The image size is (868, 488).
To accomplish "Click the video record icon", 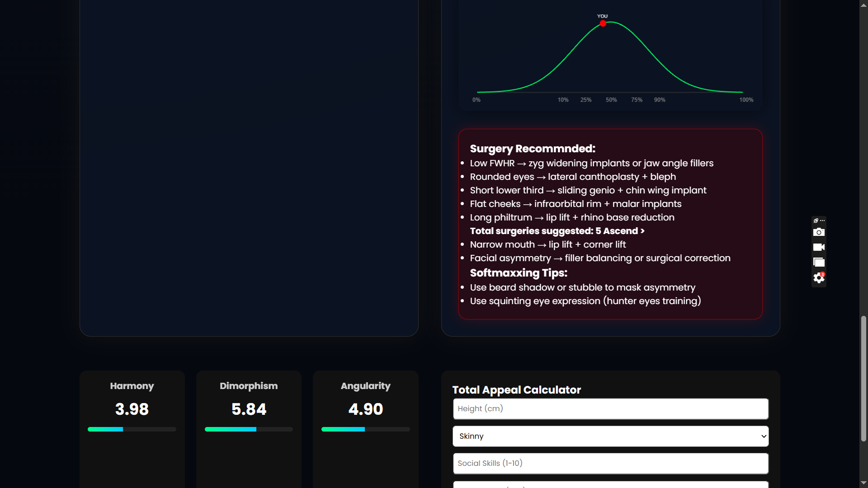I will (x=819, y=247).
